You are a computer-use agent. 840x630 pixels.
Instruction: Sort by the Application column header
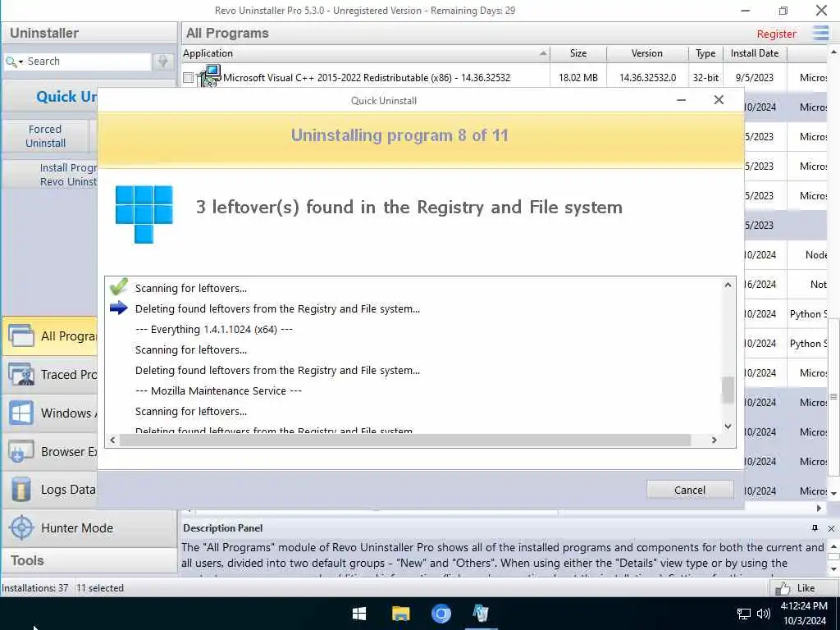[x=365, y=53]
